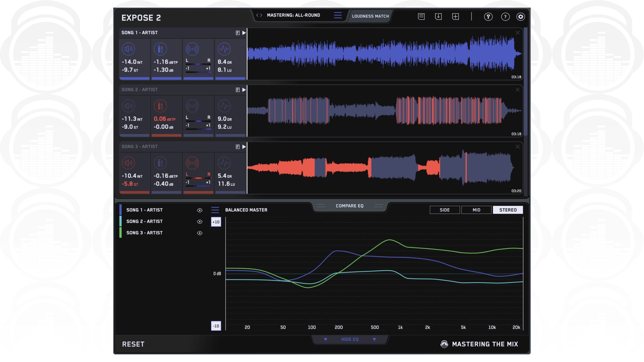The image size is (644, 362).
Task: Click the Song 3 dynamic range icon
Action: [x=224, y=163]
